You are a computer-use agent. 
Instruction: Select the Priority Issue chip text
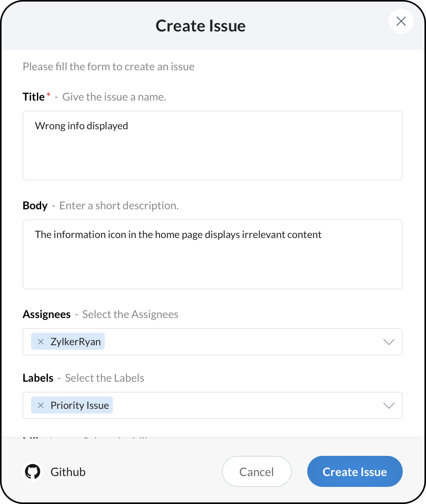click(80, 405)
